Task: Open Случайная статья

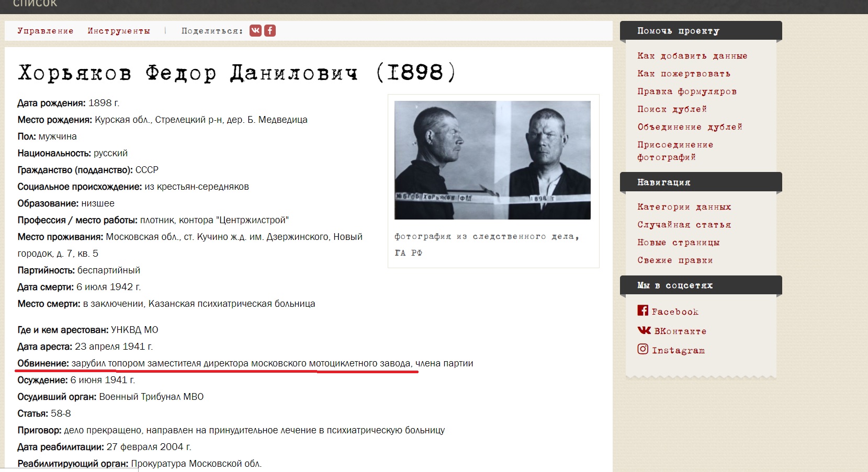Action: [684, 225]
